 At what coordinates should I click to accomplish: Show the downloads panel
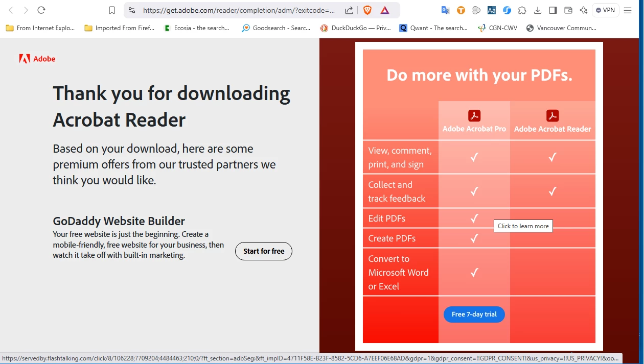[x=538, y=10]
